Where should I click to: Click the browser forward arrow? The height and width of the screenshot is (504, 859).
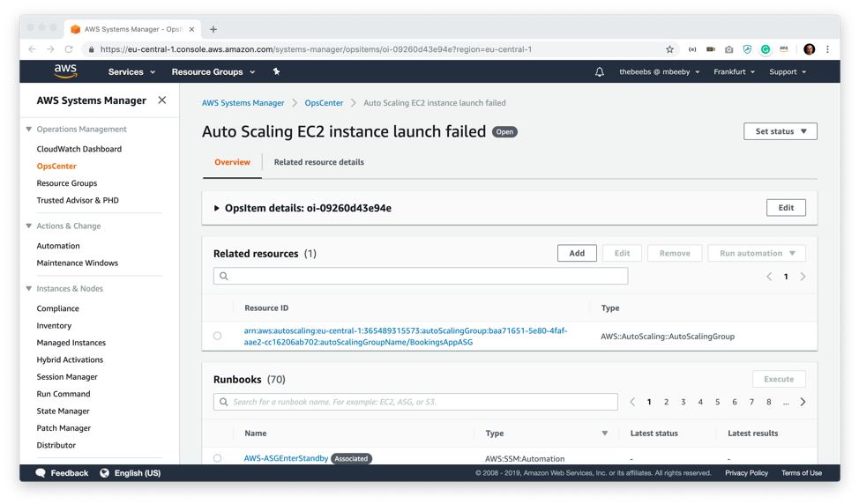click(50, 49)
